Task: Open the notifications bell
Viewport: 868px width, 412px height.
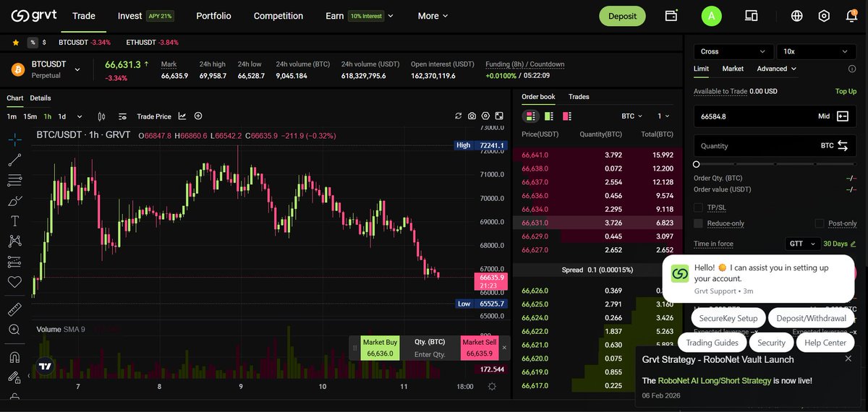Action: 851,16
